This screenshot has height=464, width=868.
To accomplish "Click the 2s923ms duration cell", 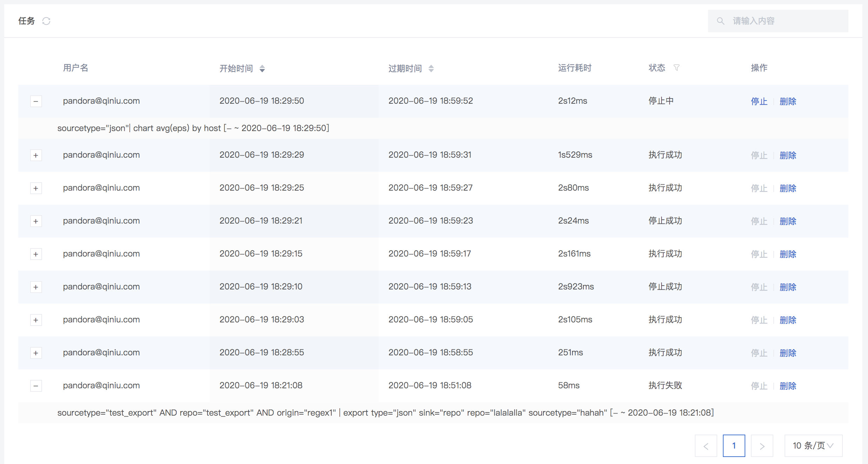I will click(576, 287).
